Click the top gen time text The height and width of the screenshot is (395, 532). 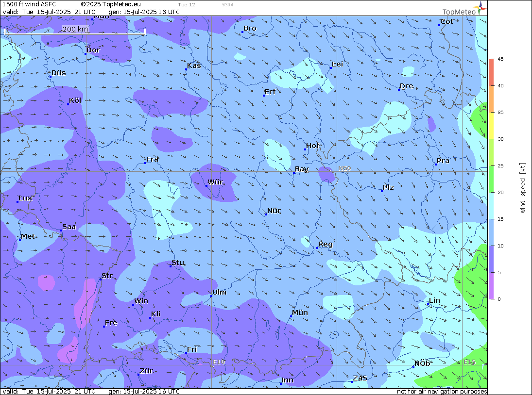tap(144, 12)
